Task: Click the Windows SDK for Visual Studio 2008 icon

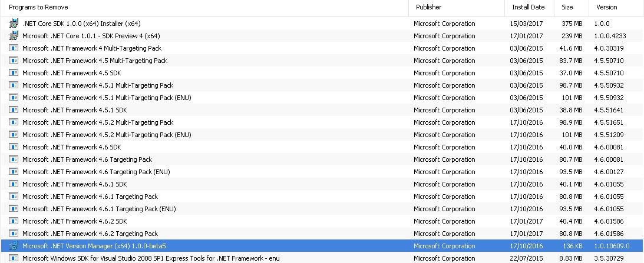Action: 14,258
